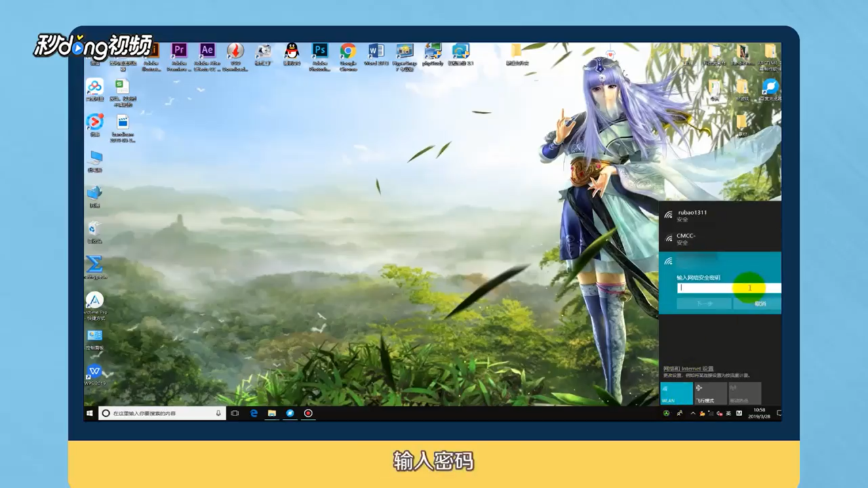Open the yellow folder right of phpStudy
Viewport: 868px width, 488px height.
coord(516,54)
